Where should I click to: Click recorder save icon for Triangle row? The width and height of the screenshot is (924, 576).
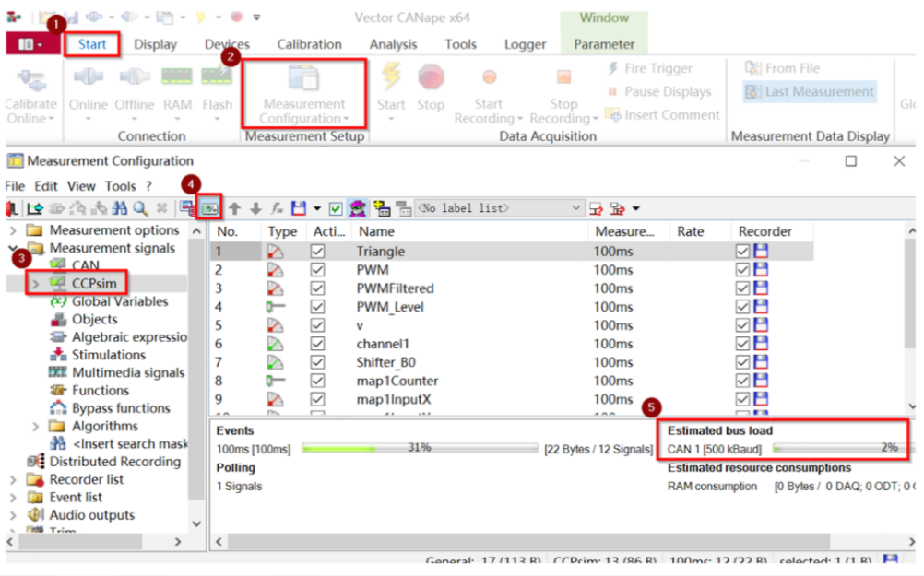[761, 252]
